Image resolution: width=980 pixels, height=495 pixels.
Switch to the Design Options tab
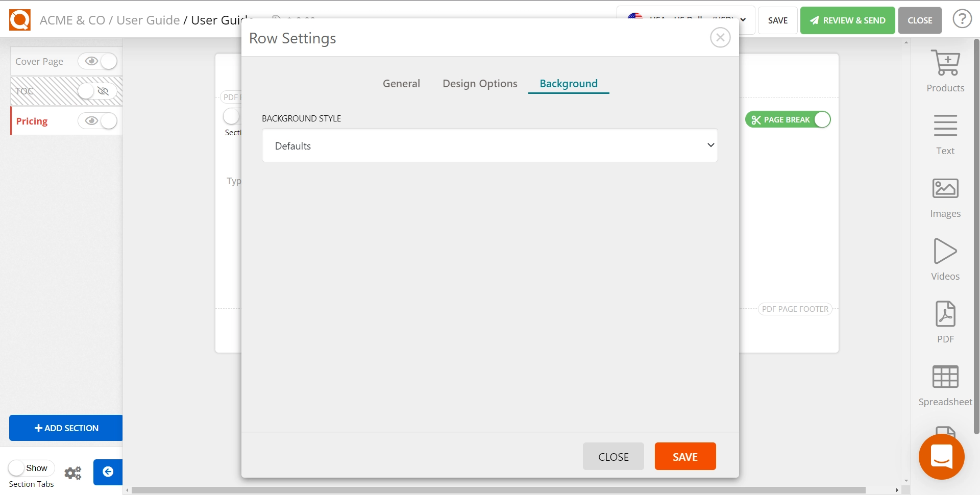pos(479,83)
